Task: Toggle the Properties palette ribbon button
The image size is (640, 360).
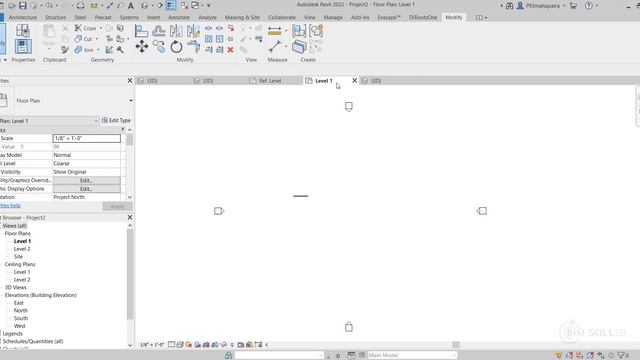Action: (23, 47)
